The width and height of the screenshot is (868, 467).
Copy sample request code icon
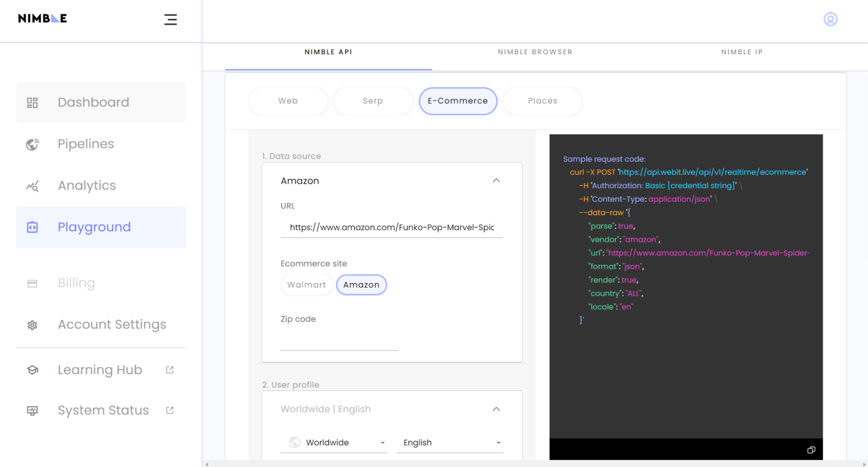[811, 450]
